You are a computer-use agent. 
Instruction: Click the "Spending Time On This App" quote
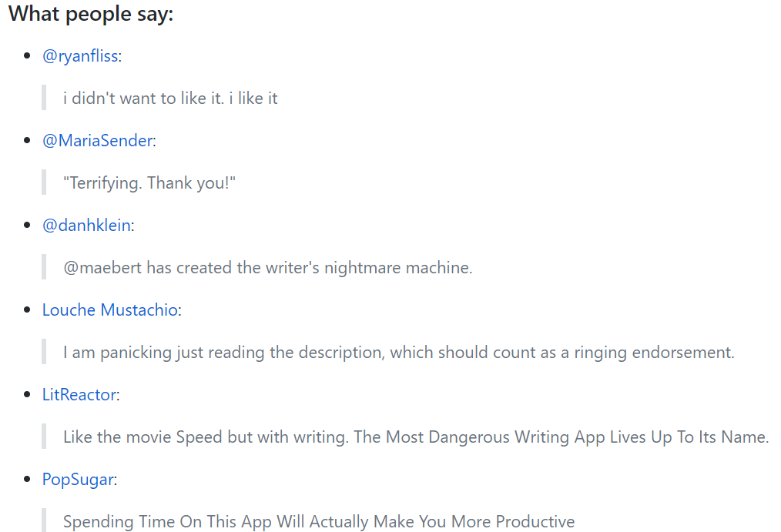click(x=319, y=522)
